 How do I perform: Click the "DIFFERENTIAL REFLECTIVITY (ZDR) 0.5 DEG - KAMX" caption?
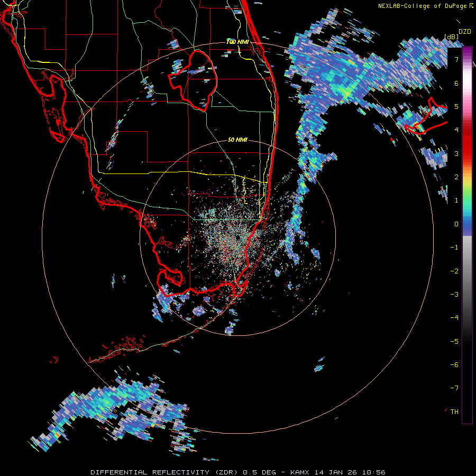point(200,472)
